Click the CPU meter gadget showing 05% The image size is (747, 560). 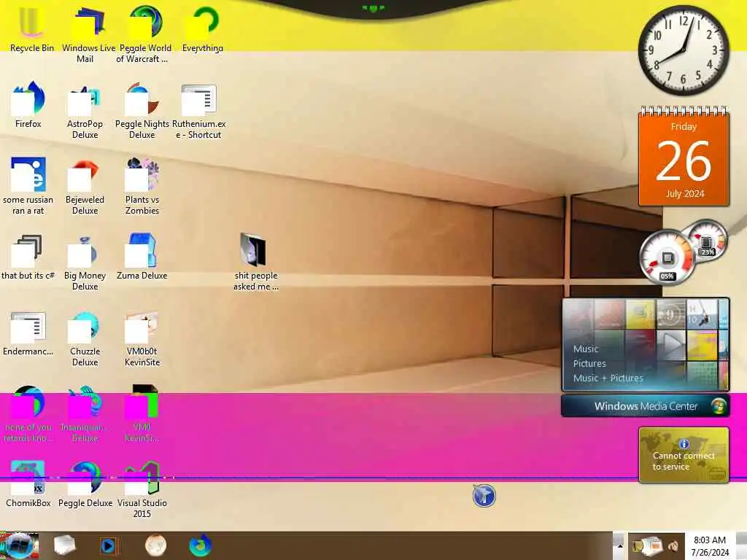click(x=667, y=258)
